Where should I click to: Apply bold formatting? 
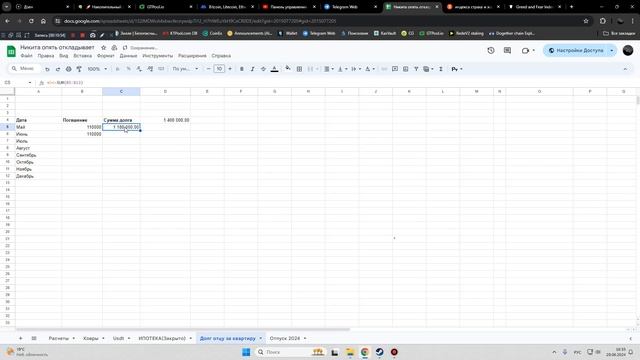point(242,69)
